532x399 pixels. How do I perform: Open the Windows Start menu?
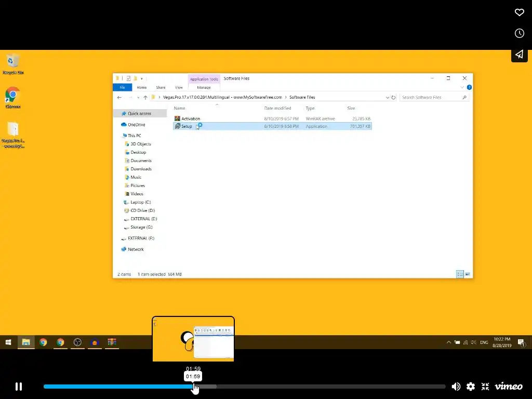point(8,342)
